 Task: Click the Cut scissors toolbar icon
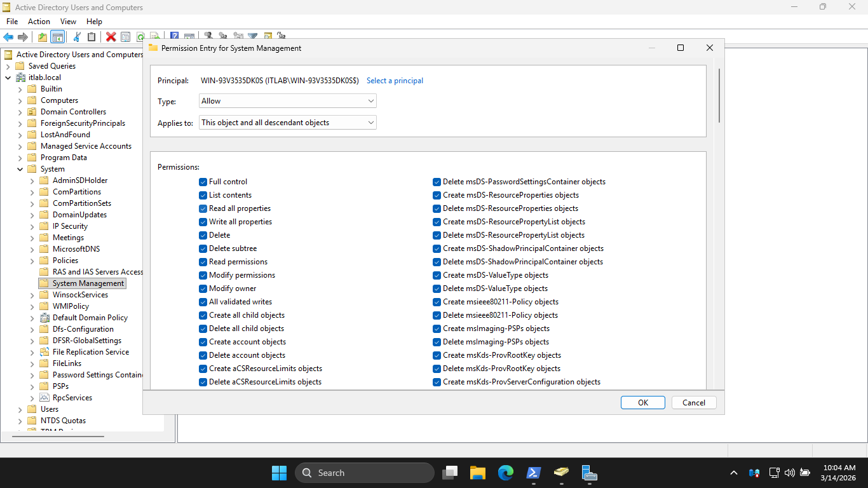click(77, 37)
